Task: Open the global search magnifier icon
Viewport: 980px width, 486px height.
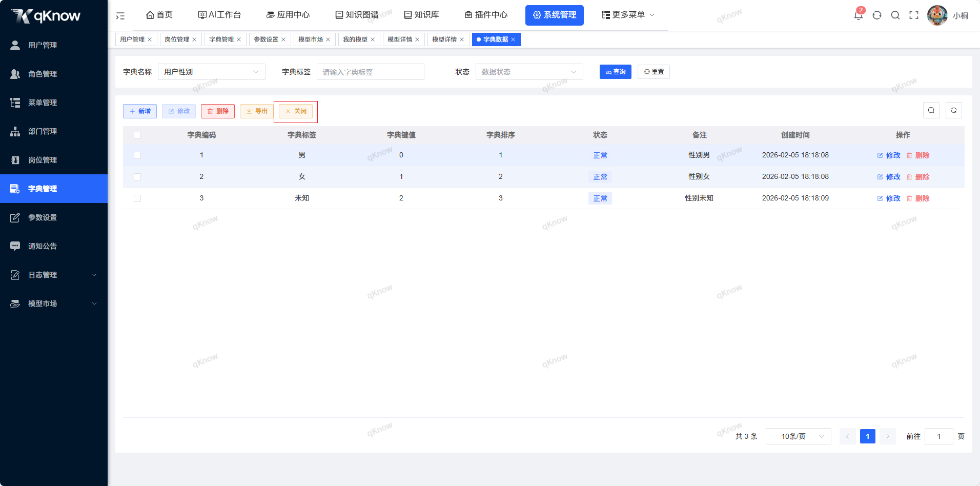Action: (x=895, y=15)
